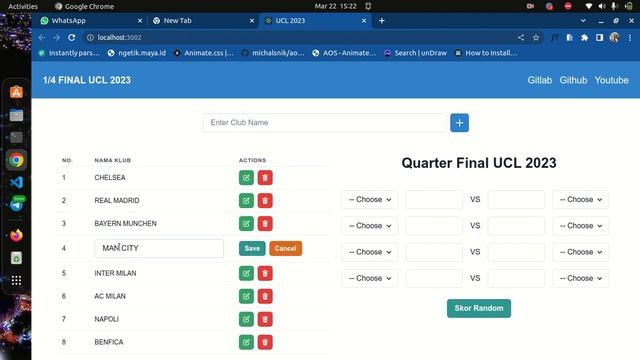640x360 pixels.
Task: Open the Gitlab link
Action: (540, 80)
